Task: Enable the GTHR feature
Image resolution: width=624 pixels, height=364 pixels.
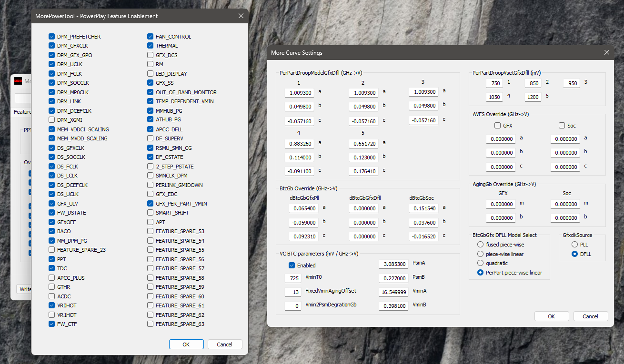Action: (x=51, y=287)
